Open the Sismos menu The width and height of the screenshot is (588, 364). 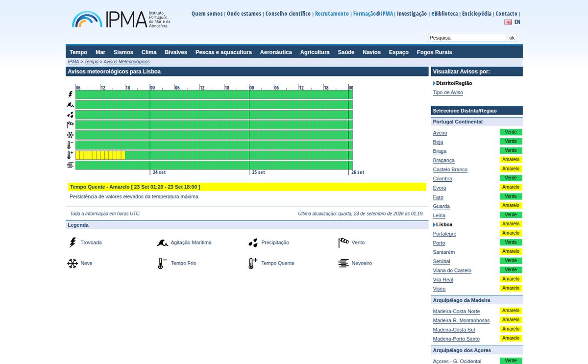click(x=123, y=52)
